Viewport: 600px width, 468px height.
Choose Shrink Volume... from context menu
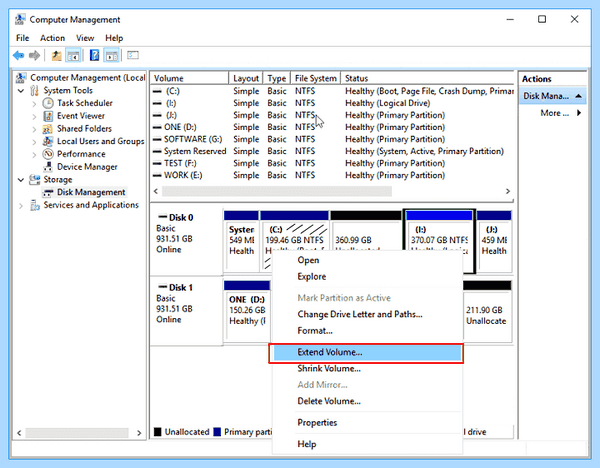(x=366, y=369)
